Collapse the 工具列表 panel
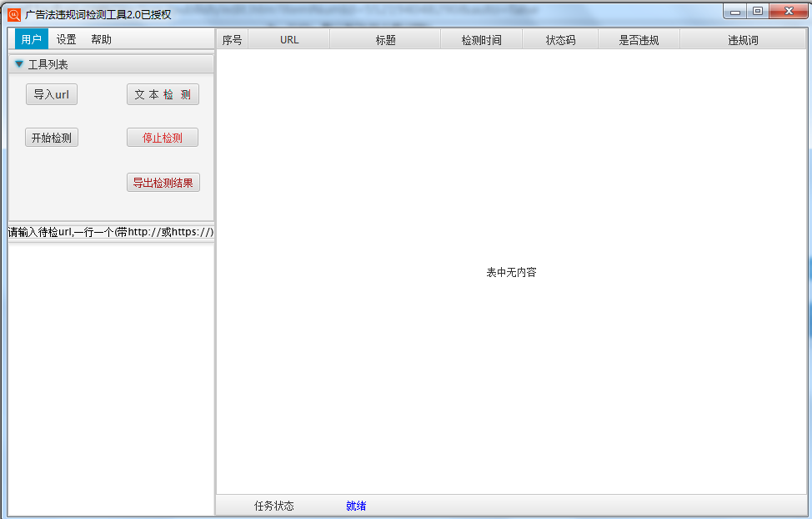 (x=19, y=64)
